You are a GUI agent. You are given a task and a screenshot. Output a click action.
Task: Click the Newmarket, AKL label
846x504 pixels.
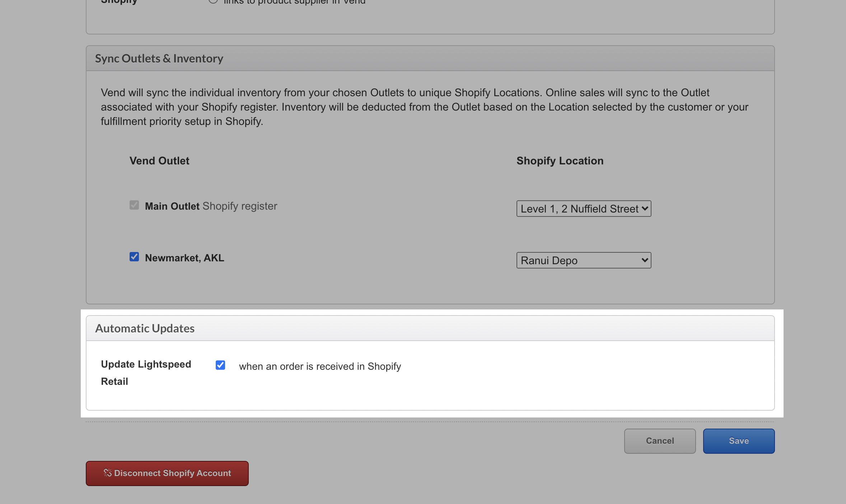(x=184, y=258)
